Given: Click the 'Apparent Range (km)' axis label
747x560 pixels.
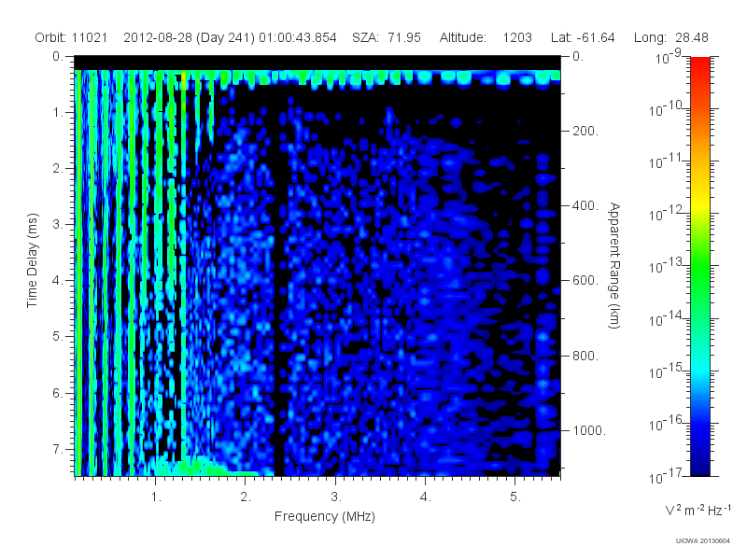Looking at the screenshot, I should 614,265.
